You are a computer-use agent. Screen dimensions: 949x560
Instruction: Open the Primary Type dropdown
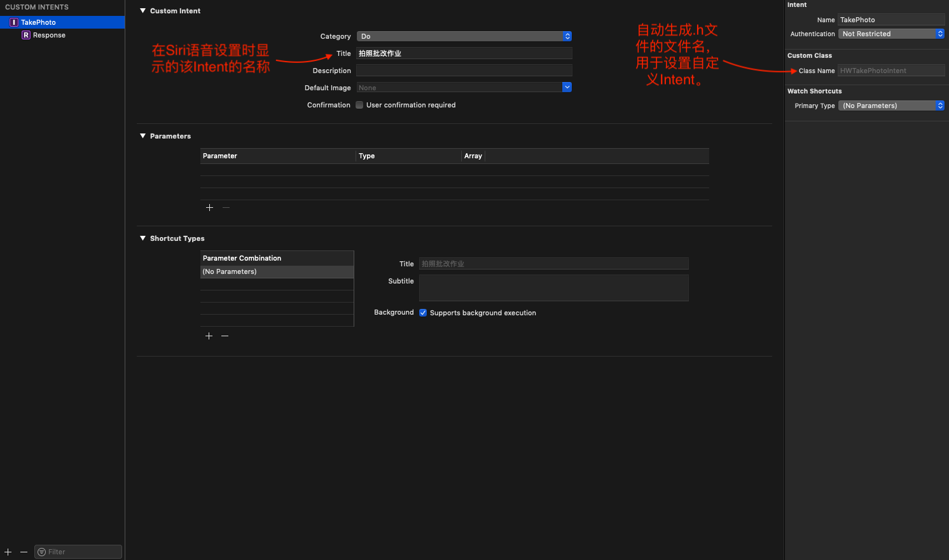point(891,106)
